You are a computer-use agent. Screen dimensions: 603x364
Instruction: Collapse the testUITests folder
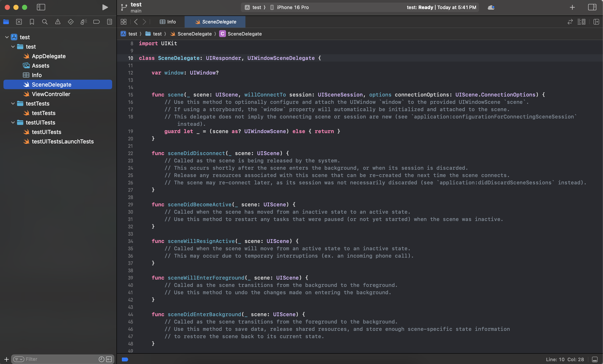pos(13,123)
